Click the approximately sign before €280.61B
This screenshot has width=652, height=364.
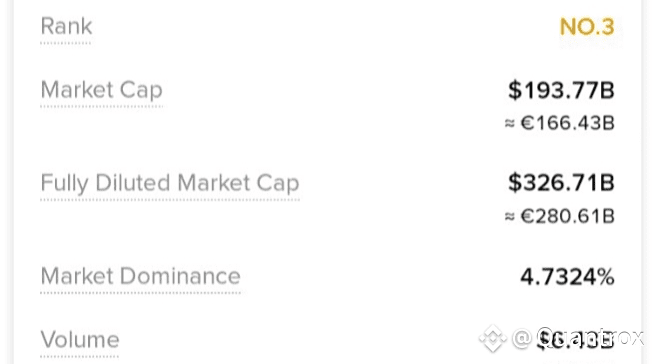click(509, 217)
